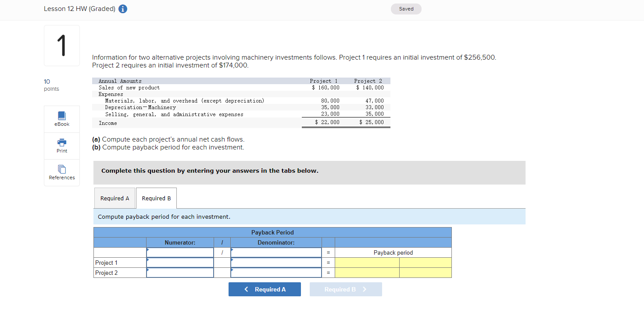
Task: Click the Required A navigation button
Action: 265,289
